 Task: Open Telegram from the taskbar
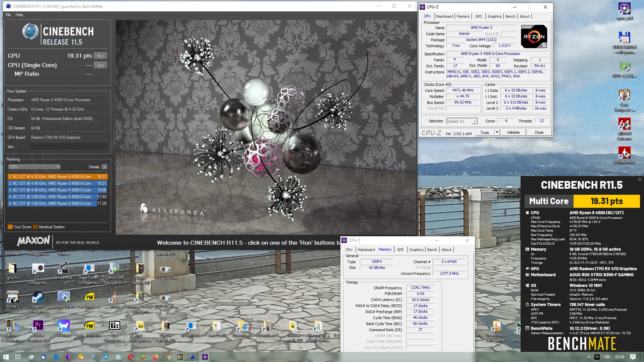tap(106, 357)
